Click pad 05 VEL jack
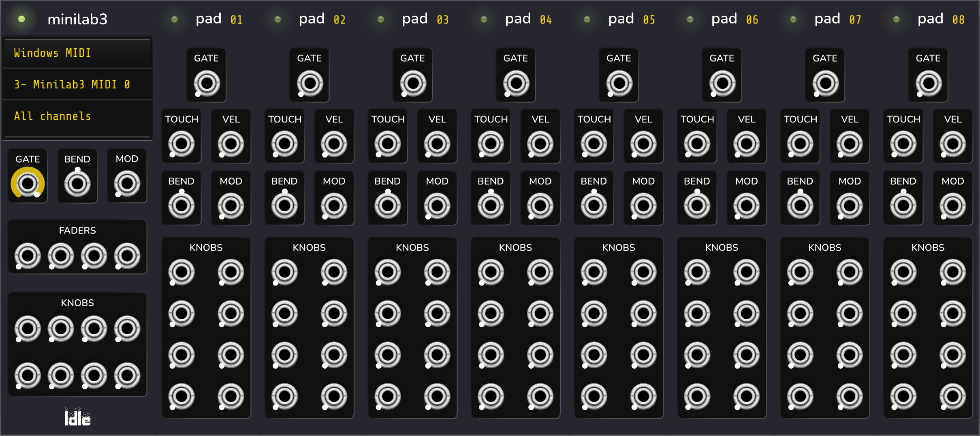980x436 pixels. pyautogui.click(x=643, y=144)
